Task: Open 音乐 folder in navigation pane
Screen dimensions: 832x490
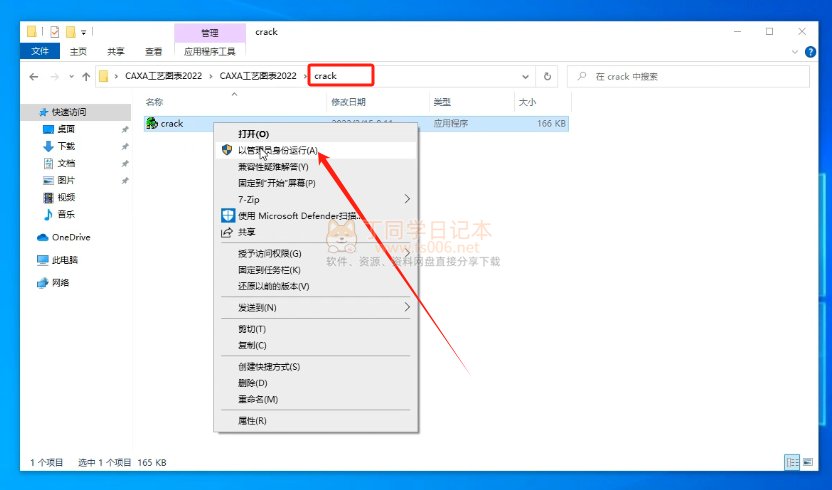Action: coord(66,214)
